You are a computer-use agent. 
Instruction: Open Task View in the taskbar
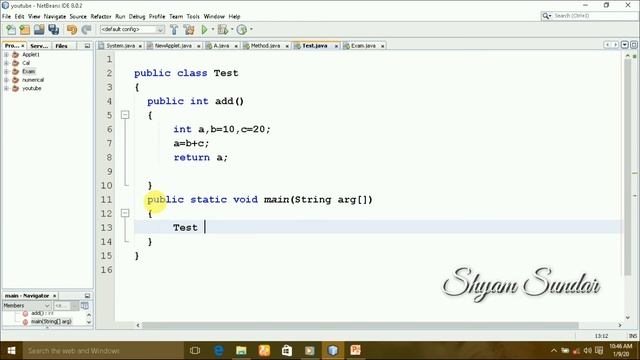(x=195, y=351)
